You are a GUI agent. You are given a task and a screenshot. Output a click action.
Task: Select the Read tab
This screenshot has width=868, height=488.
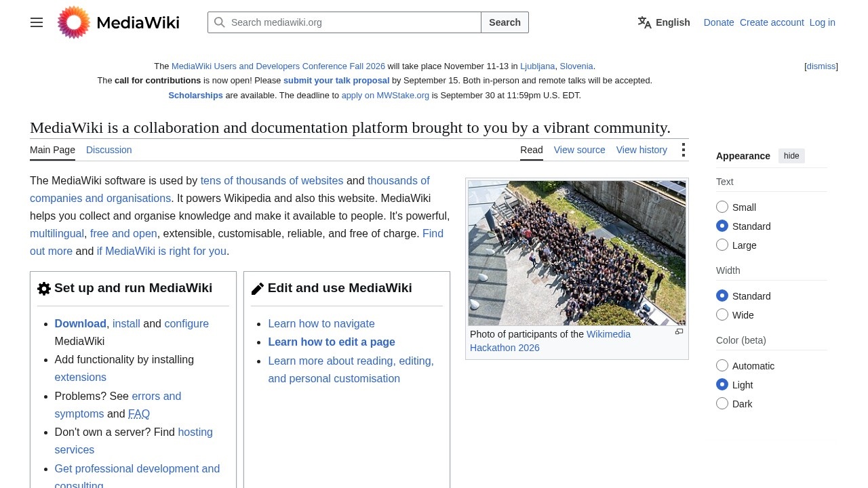click(x=532, y=150)
